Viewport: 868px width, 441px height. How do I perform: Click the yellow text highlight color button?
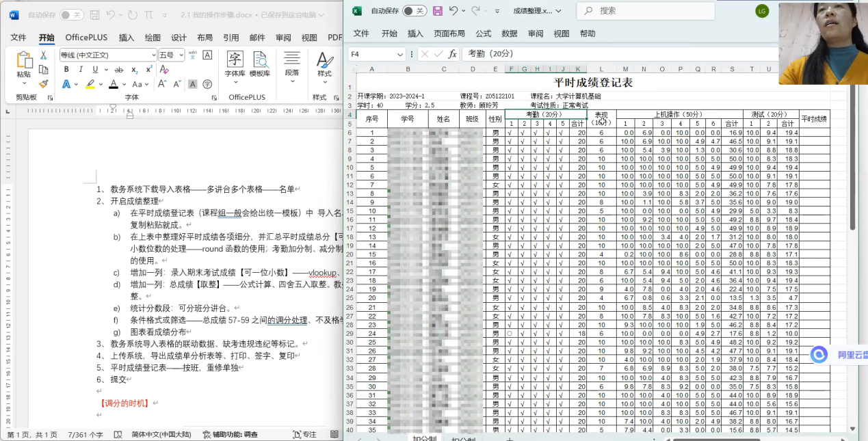pyautogui.click(x=90, y=85)
